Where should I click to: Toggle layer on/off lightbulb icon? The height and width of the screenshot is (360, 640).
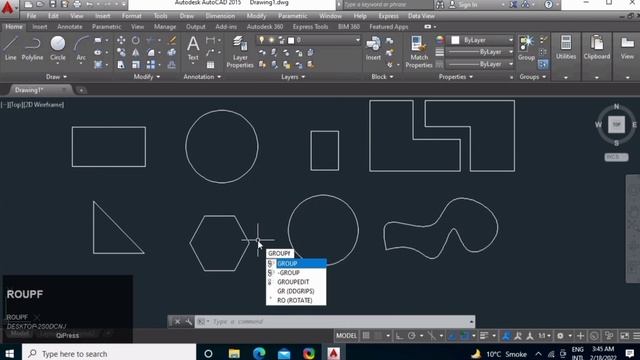coord(261,40)
